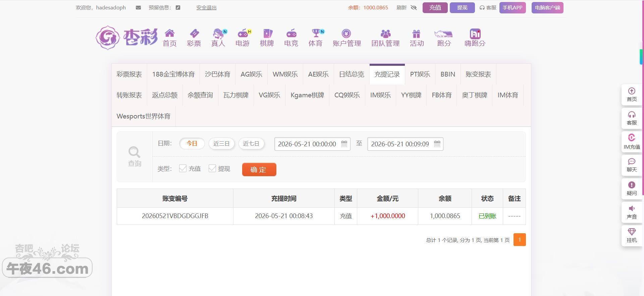This screenshot has height=296, width=644.
Task: Open 团队管理 team management icon
Action: tap(386, 33)
